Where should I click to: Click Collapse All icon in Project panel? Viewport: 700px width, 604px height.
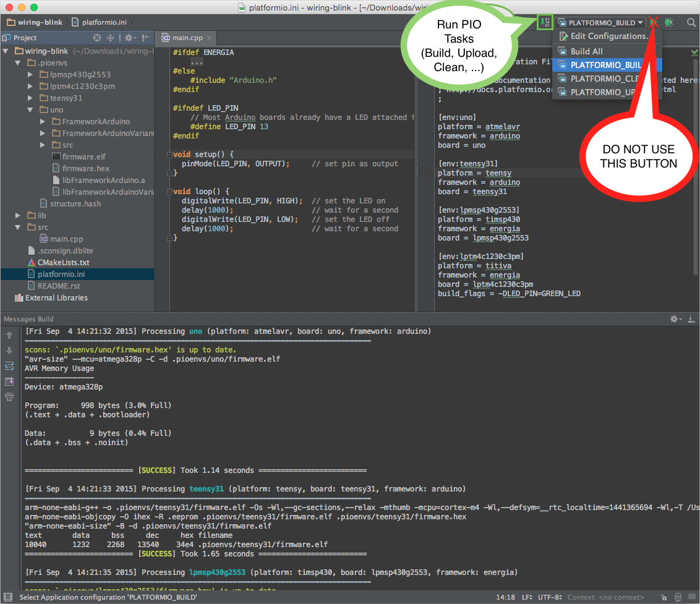click(x=110, y=38)
